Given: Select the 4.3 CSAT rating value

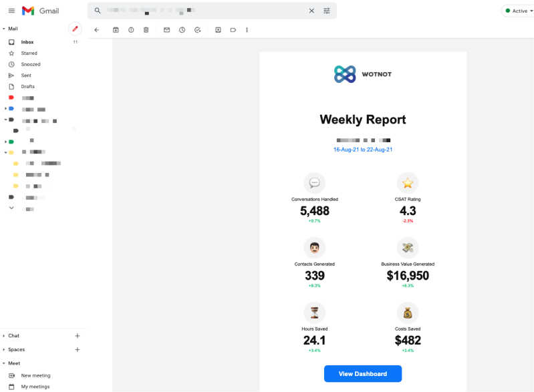Looking at the screenshot, I should [408, 211].
